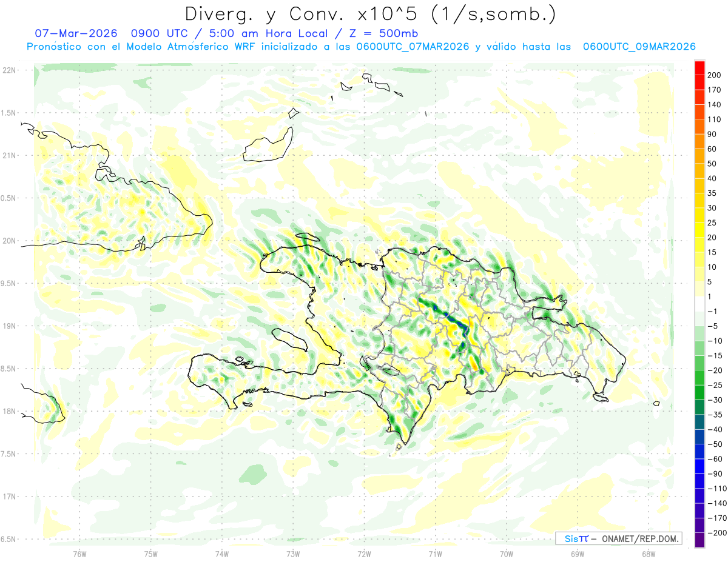Click the "71W" longitude label
This screenshot has width=728, height=562.
[435, 554]
